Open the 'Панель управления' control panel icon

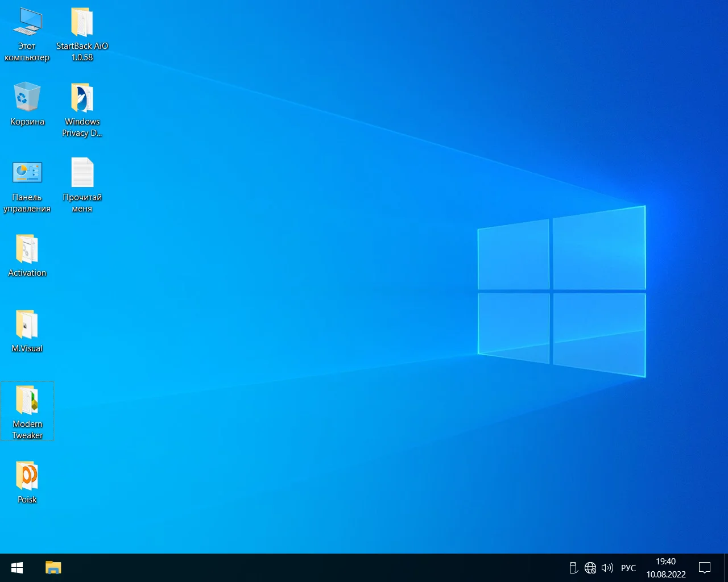pyautogui.click(x=27, y=173)
